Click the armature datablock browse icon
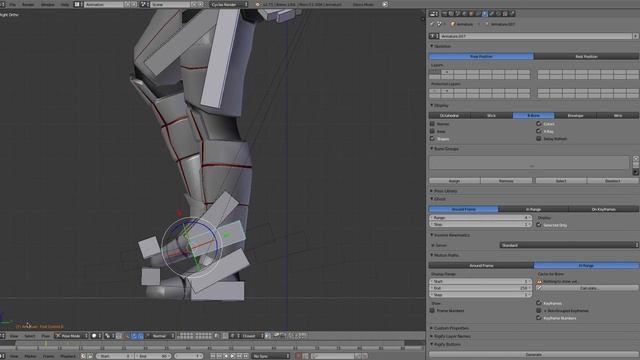This screenshot has height=360, width=640. point(434,36)
